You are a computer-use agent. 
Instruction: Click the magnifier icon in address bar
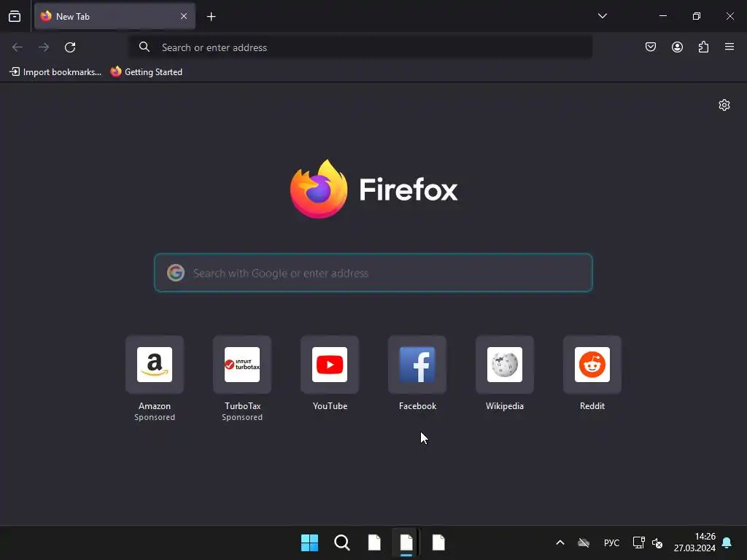[144, 47]
